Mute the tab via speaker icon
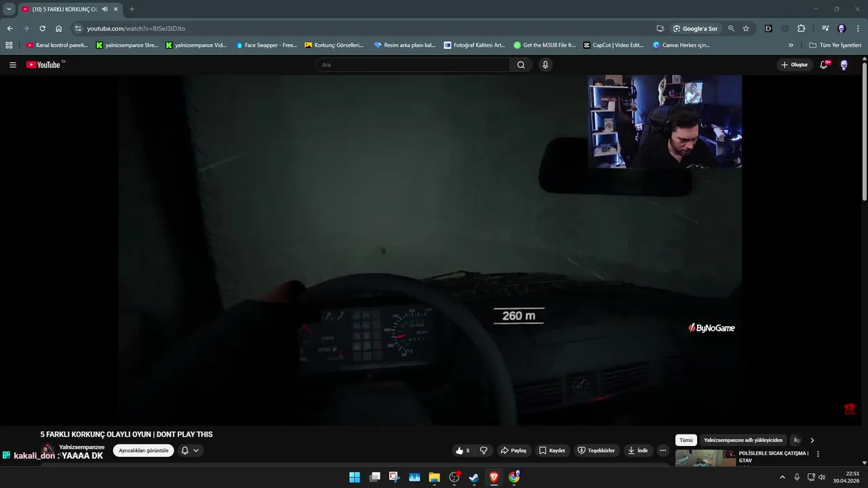Screen dimensions: 868x488 [104, 9]
